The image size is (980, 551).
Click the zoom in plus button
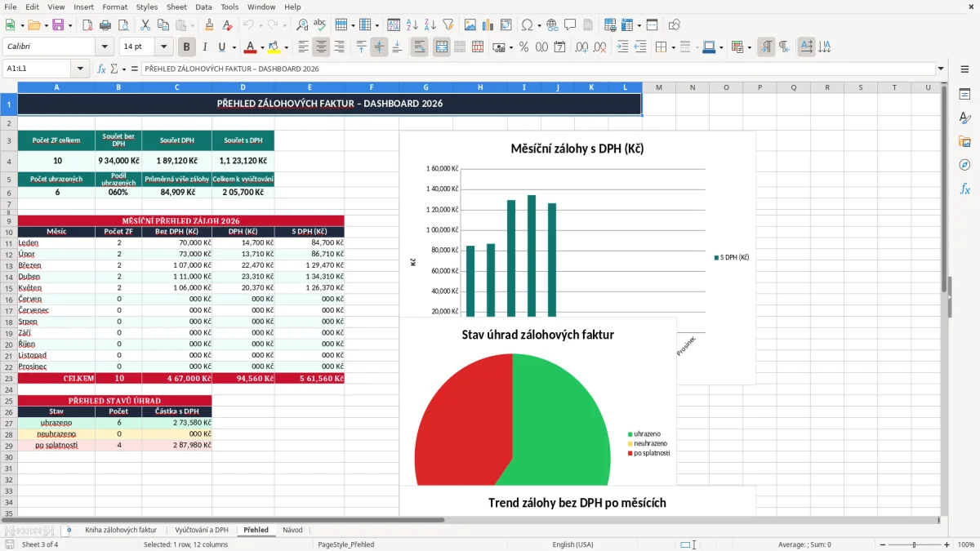pos(947,544)
